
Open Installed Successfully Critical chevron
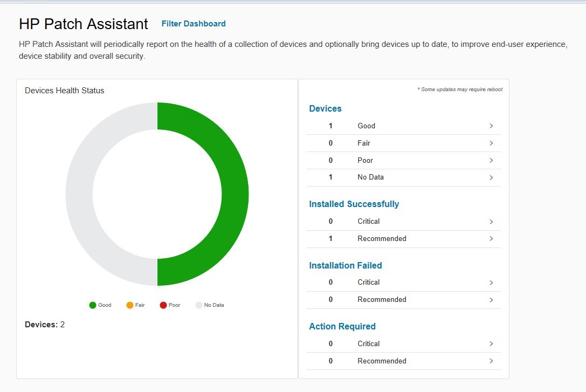[x=491, y=222]
